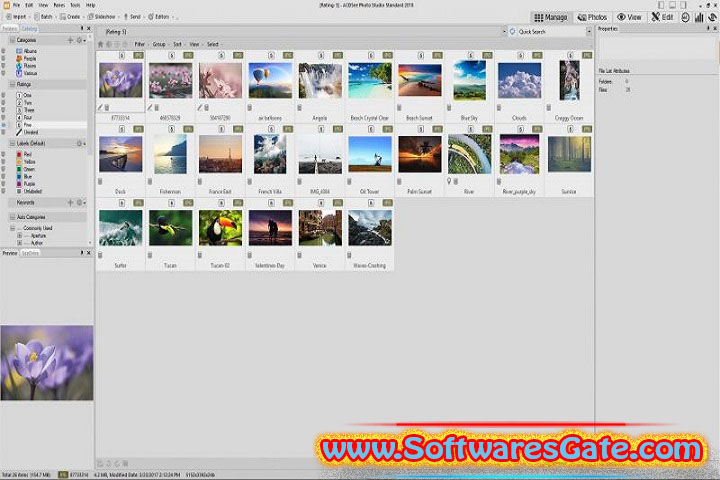Image resolution: width=720 pixels, height=480 pixels.
Task: Click the View button in file list toolbar
Action: (x=194, y=44)
